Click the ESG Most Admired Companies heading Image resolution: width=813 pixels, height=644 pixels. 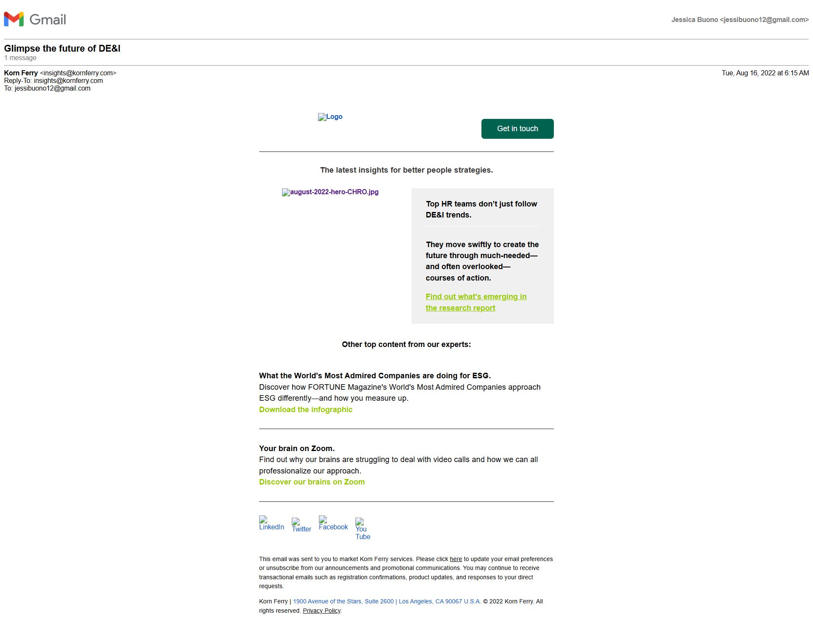pyautogui.click(x=374, y=376)
